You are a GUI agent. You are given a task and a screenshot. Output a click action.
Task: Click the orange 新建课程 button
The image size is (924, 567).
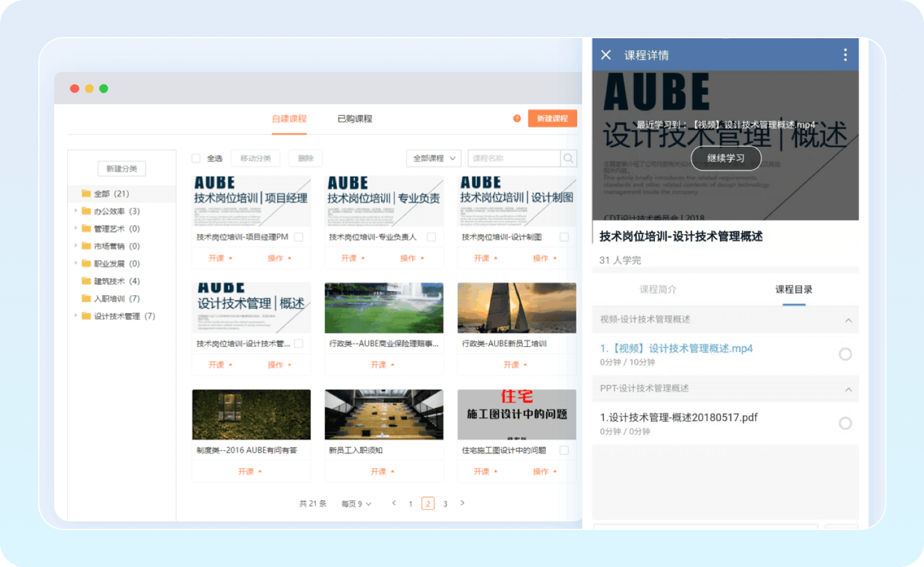552,118
